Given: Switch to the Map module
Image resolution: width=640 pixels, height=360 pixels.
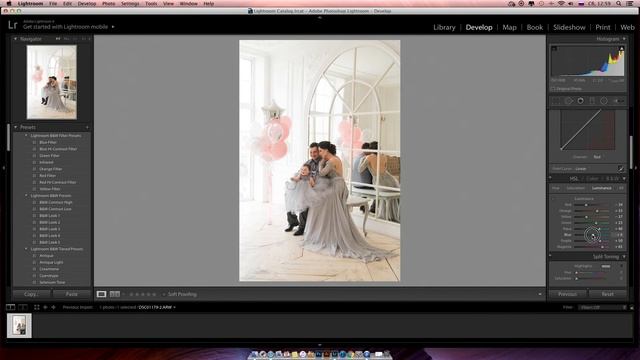Looking at the screenshot, I should coord(509,27).
